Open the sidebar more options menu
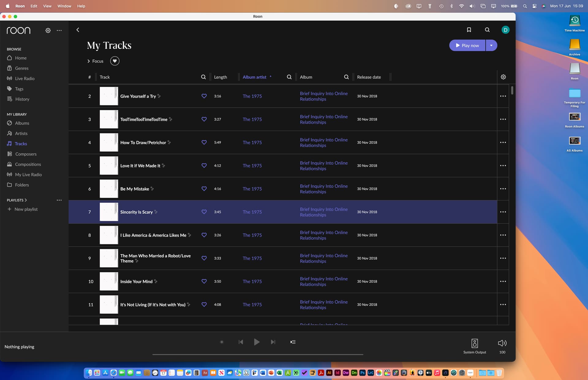Image resolution: width=588 pixels, height=380 pixels. point(59,30)
